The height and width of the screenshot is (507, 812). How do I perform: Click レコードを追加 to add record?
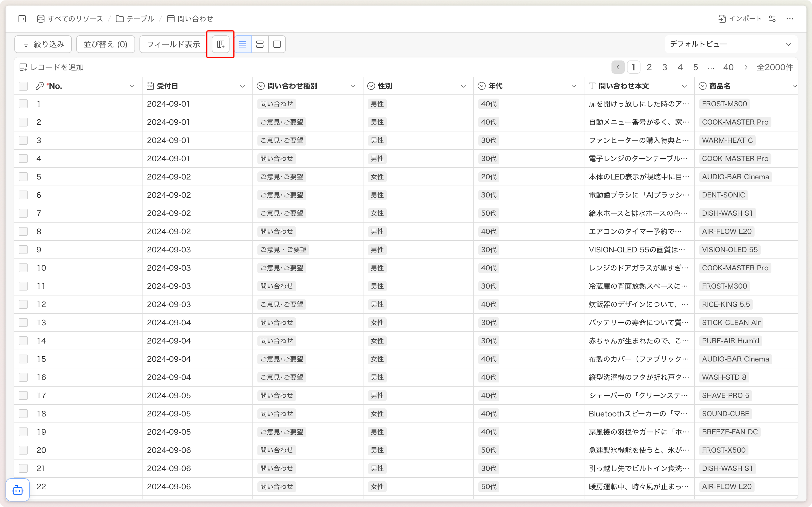coord(52,67)
